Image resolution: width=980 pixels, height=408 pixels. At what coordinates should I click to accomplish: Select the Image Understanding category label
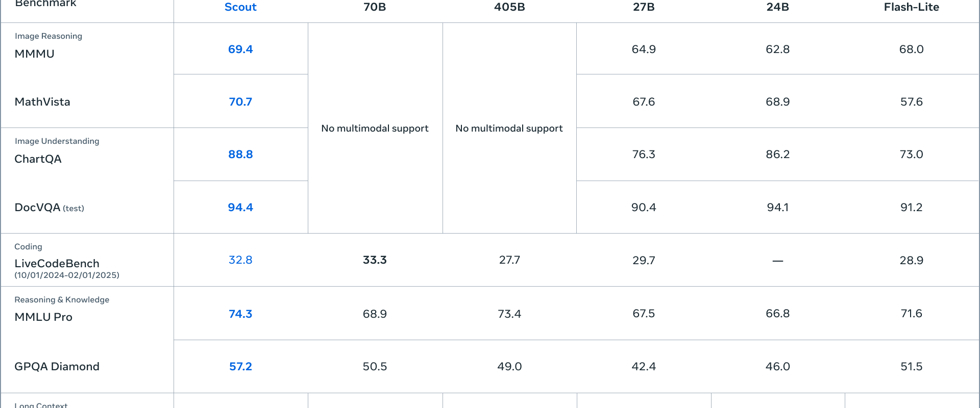pyautogui.click(x=57, y=141)
